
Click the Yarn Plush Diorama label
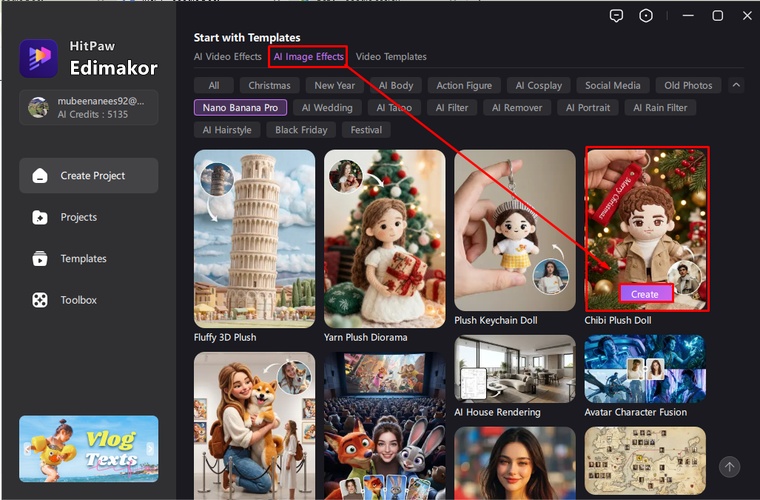click(x=365, y=337)
